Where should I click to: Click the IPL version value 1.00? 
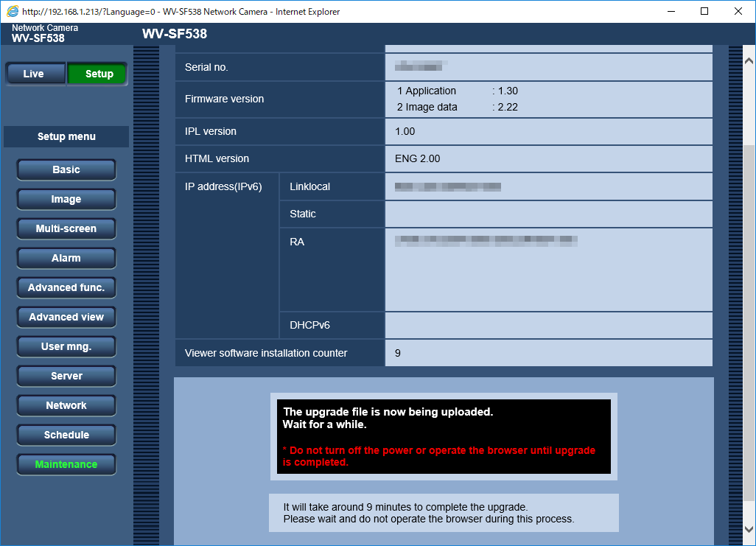click(405, 131)
